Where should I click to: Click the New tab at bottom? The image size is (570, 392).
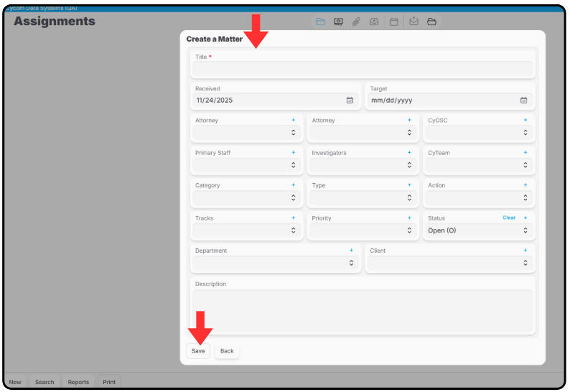click(15, 382)
